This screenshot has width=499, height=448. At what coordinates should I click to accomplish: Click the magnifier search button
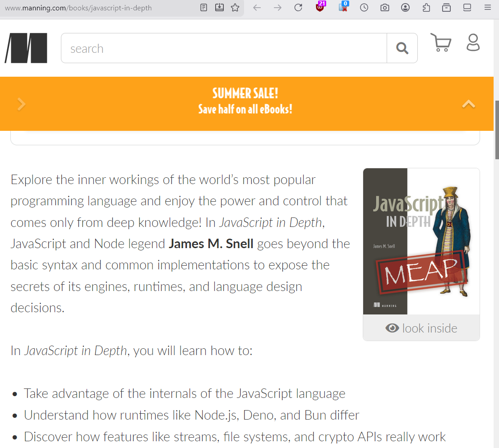[402, 48]
